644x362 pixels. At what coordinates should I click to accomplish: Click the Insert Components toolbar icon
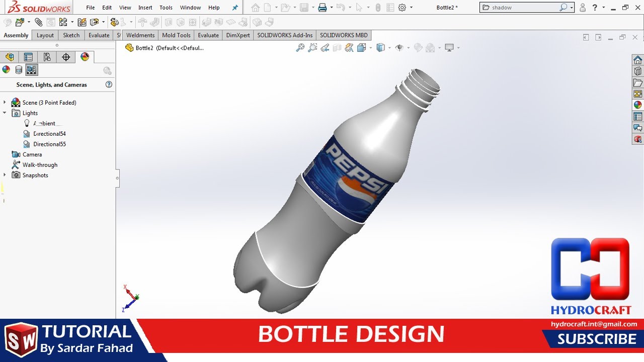point(20,22)
